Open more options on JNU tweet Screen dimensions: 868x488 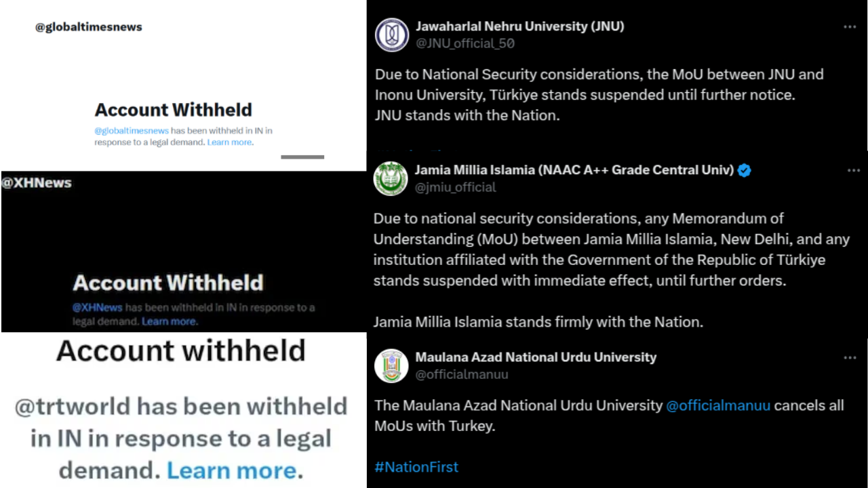point(850,26)
